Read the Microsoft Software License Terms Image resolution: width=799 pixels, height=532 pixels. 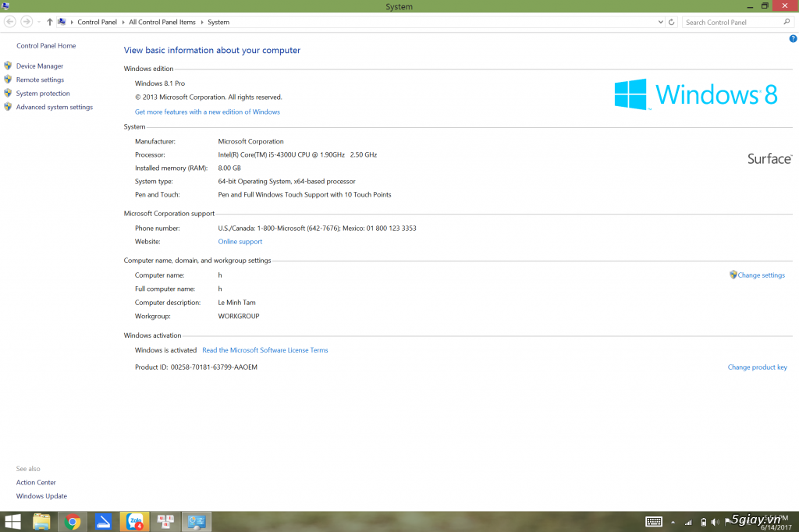click(265, 350)
